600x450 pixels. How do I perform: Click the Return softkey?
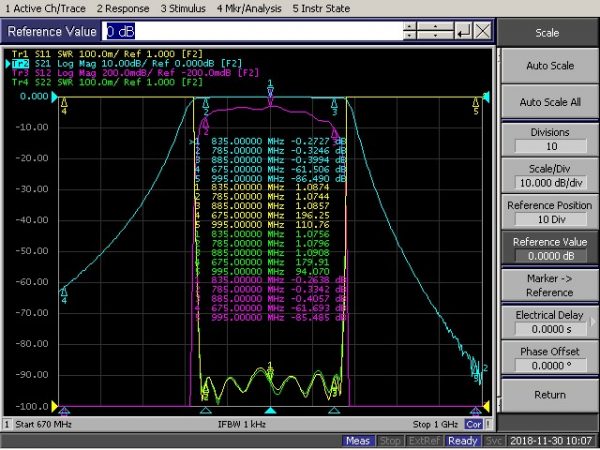click(550, 395)
